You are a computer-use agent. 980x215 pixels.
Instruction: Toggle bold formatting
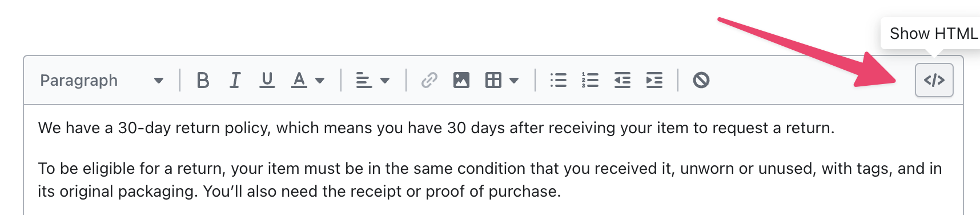[x=202, y=80]
